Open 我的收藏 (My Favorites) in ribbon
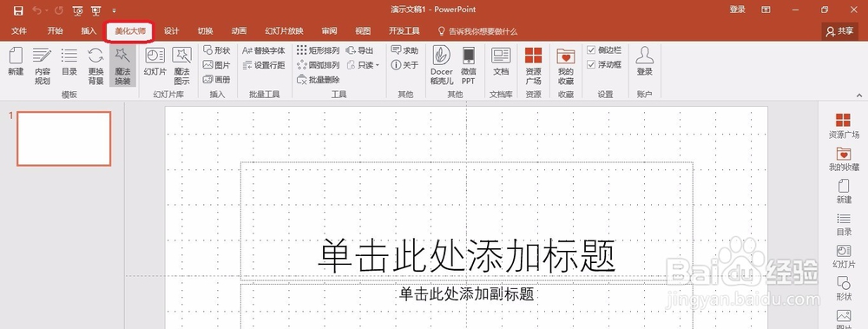This screenshot has width=868, height=329. [566, 66]
